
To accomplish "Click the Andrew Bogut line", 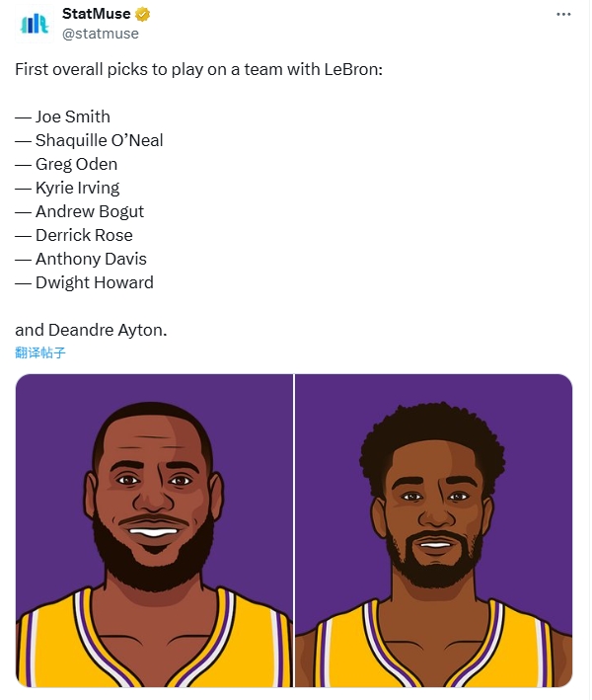I will coord(80,211).
